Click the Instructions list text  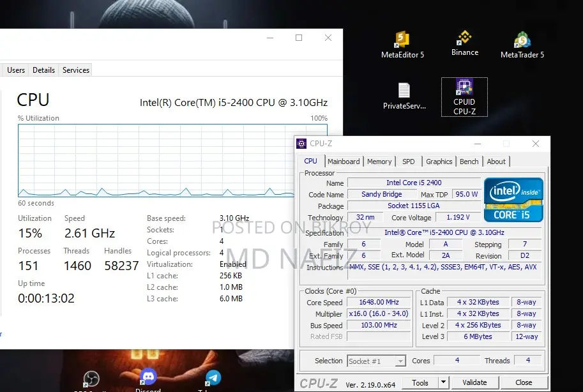coord(443,267)
